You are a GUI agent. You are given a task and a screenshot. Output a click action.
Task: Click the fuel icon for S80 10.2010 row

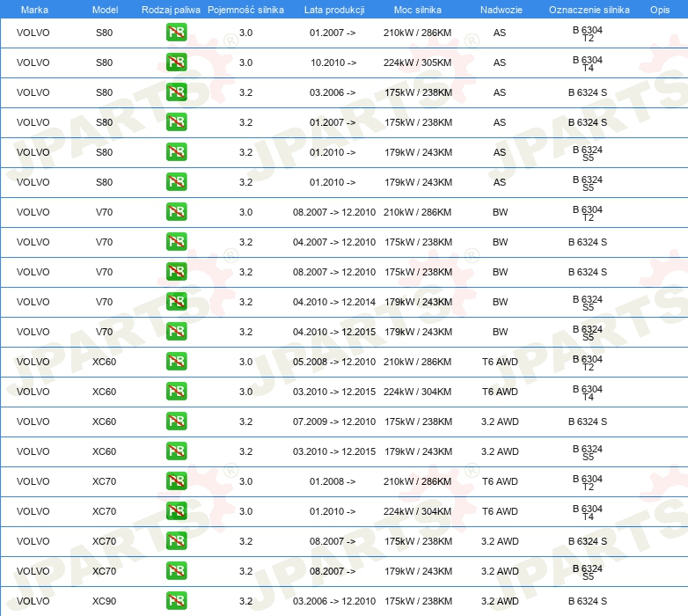[x=176, y=62]
